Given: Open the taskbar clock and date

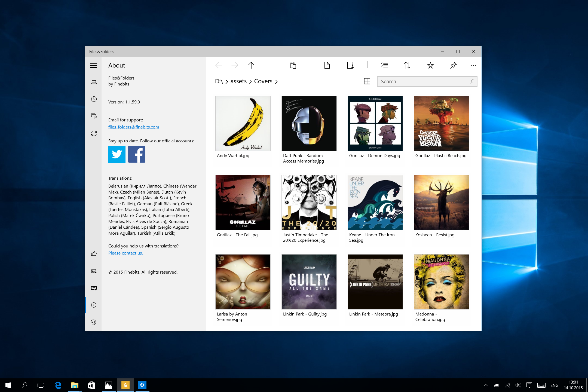Looking at the screenshot, I should pyautogui.click(x=573, y=385).
